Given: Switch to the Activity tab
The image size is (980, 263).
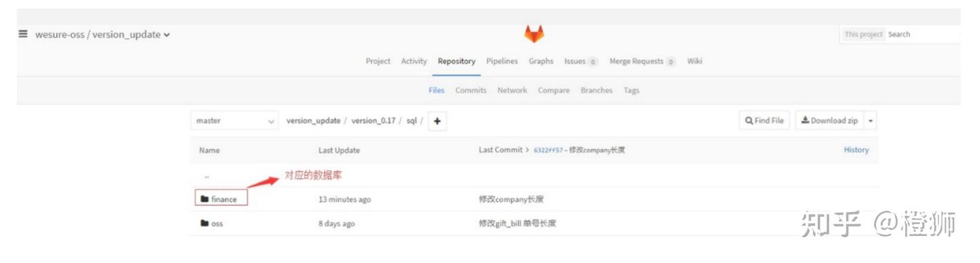Looking at the screenshot, I should coord(414,61).
